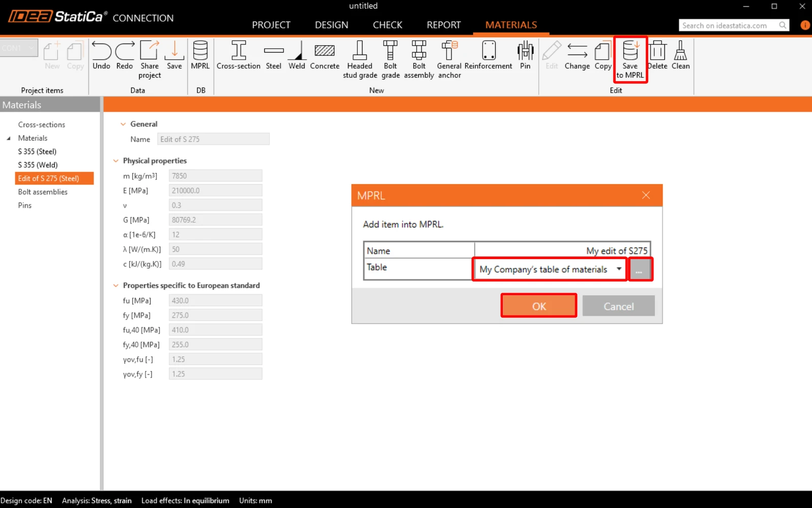Open Share project tool
This screenshot has width=812, height=508.
[x=150, y=59]
